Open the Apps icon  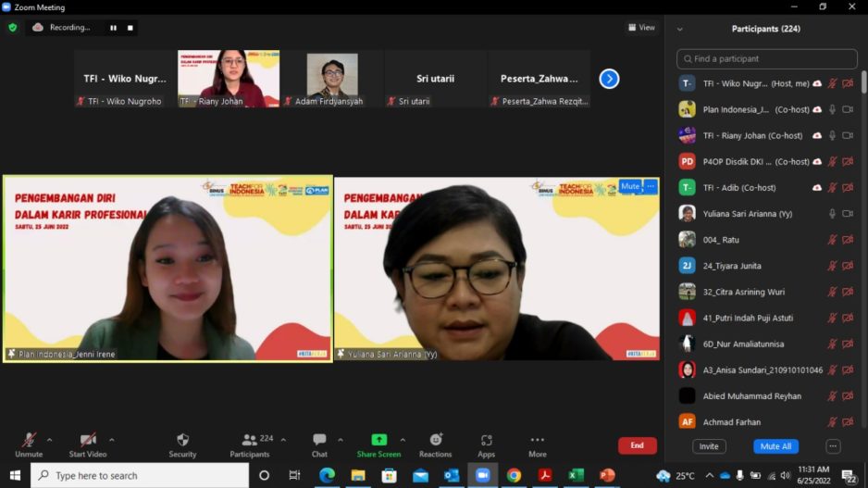pyautogui.click(x=486, y=440)
